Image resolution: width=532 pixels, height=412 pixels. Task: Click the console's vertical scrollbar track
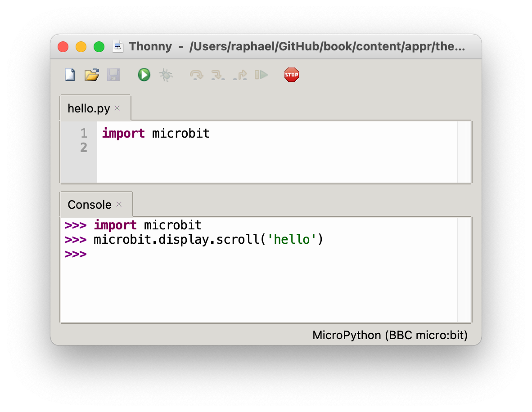pyautogui.click(x=464, y=270)
